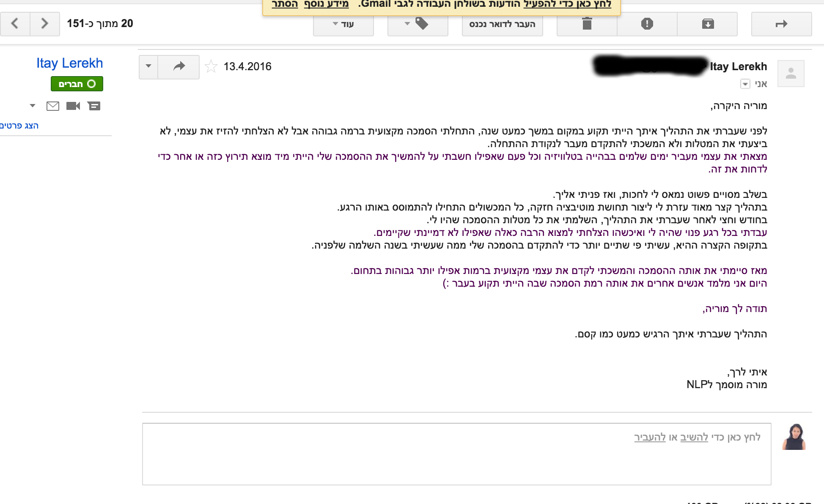Image resolution: width=824 pixels, height=504 pixels.
Task: Toggle the green circles (חברים) button
Action: click(77, 84)
